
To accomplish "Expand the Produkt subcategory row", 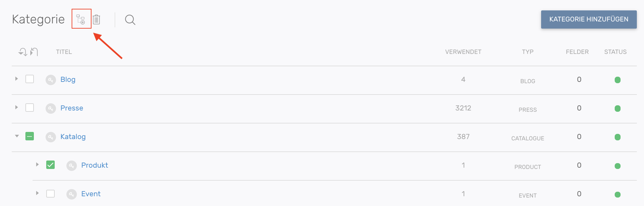I will [37, 165].
